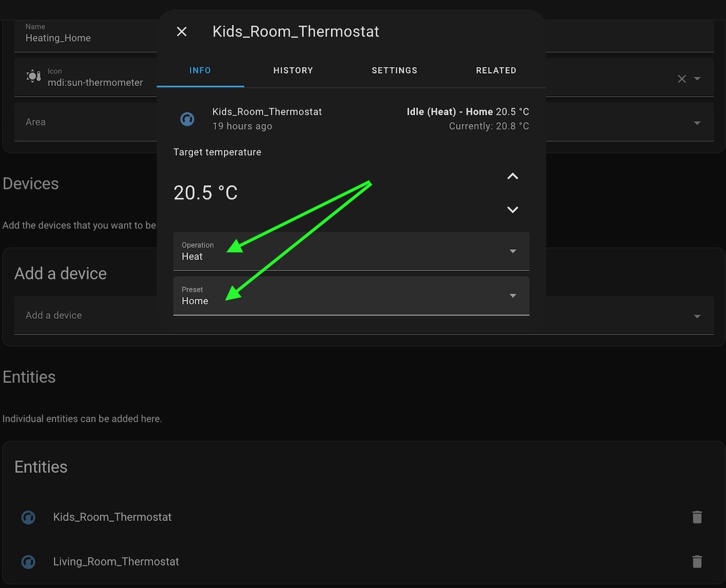Clear the selection using the X icon

coord(682,79)
